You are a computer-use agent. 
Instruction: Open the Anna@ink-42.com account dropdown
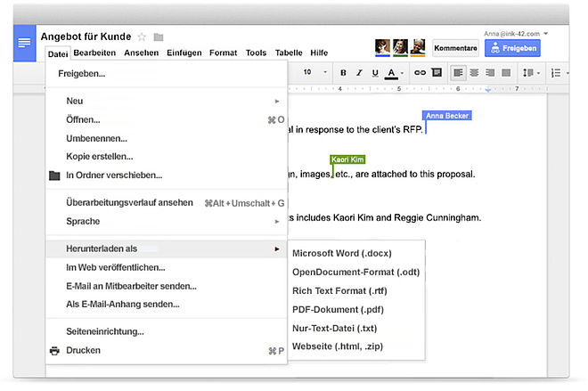pos(516,34)
